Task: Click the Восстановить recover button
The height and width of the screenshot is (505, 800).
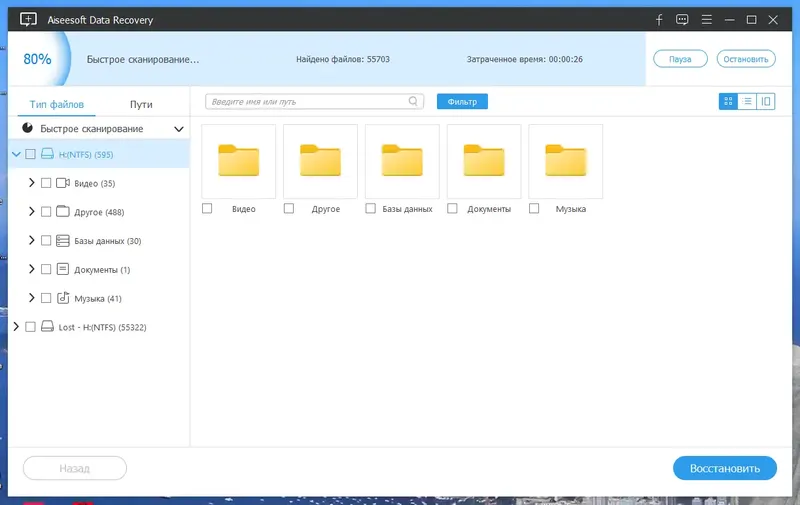Action: tap(724, 468)
